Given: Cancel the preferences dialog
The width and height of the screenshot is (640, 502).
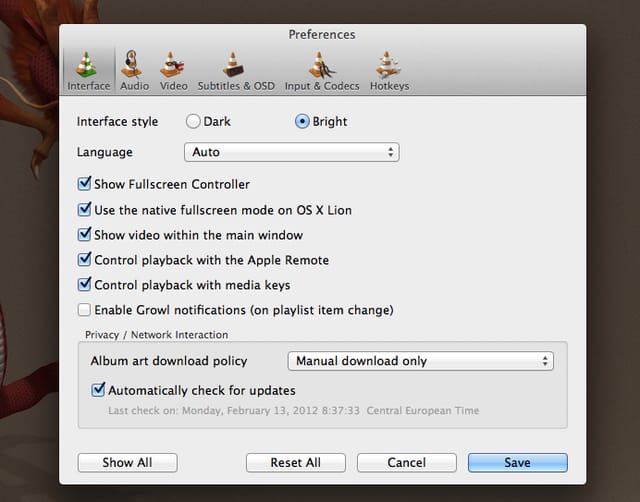Looking at the screenshot, I should [x=407, y=462].
